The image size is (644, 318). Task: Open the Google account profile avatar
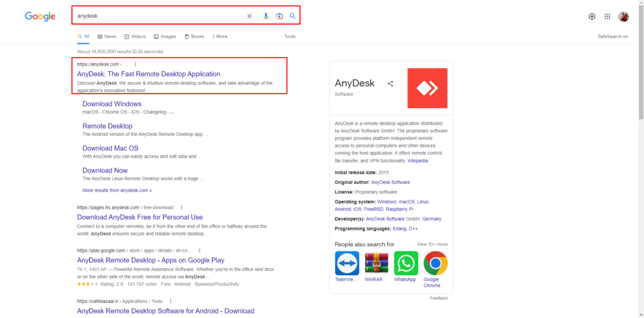tap(623, 16)
